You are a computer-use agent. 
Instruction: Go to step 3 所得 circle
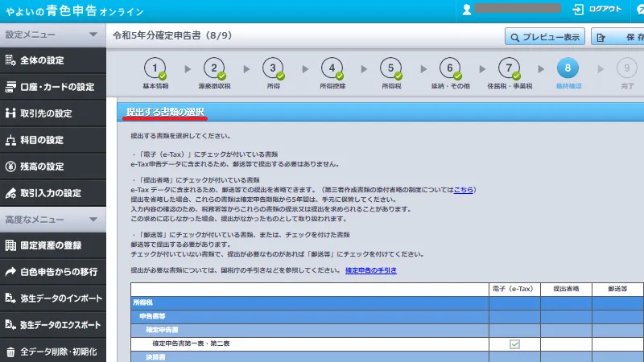click(x=273, y=68)
